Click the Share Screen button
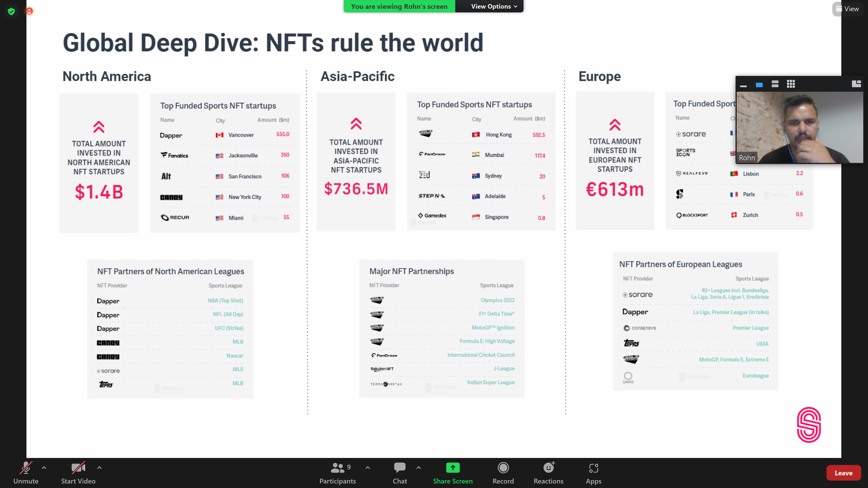 [453, 473]
